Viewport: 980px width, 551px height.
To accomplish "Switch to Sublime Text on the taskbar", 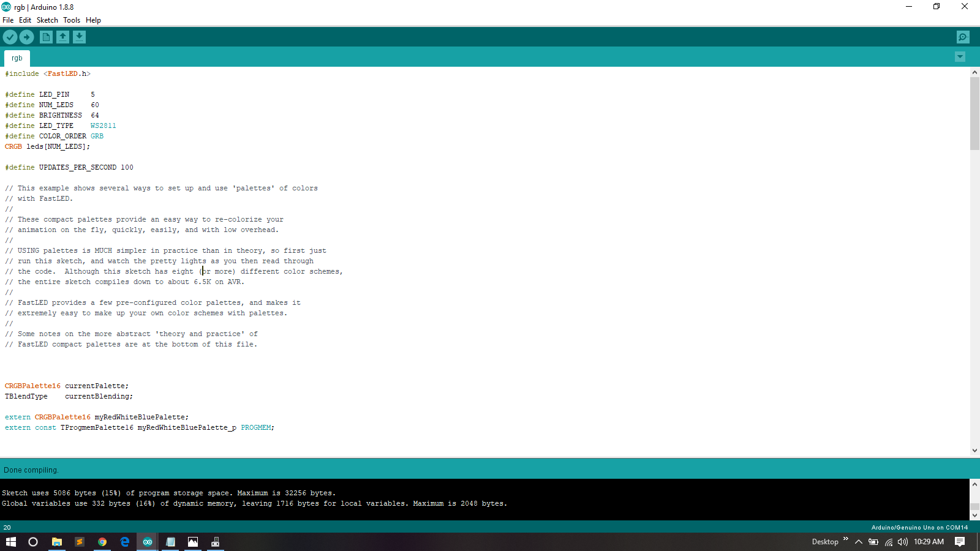I will pyautogui.click(x=79, y=542).
